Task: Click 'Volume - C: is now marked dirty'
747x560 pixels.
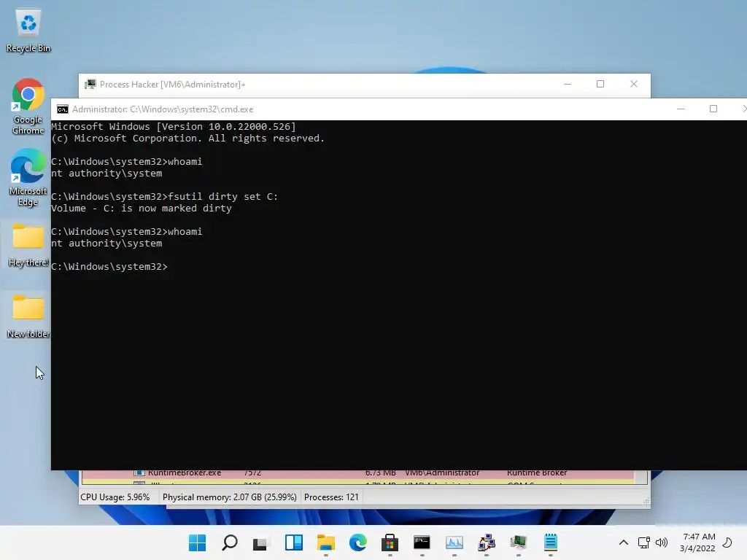Action: point(142,208)
